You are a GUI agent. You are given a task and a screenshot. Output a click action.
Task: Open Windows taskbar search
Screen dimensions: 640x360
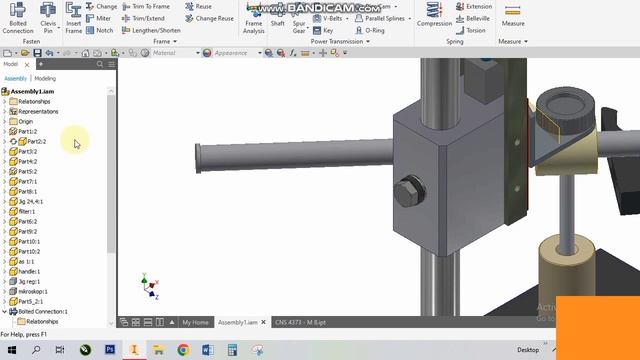(36, 350)
